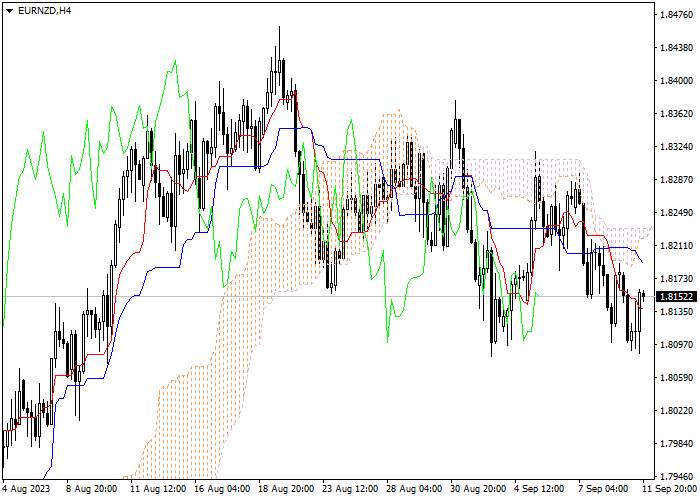Click price level 1.80970
Screen dimensions: 700x500
(676, 345)
